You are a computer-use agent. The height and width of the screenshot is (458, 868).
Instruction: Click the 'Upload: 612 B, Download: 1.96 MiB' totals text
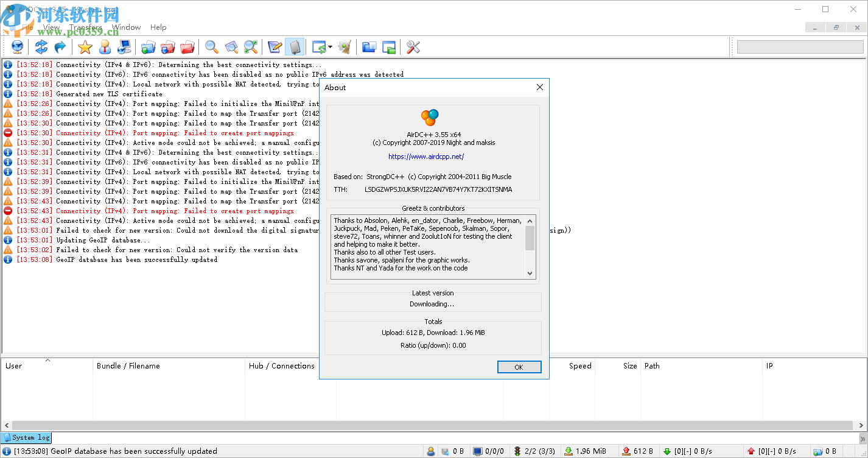click(x=433, y=333)
